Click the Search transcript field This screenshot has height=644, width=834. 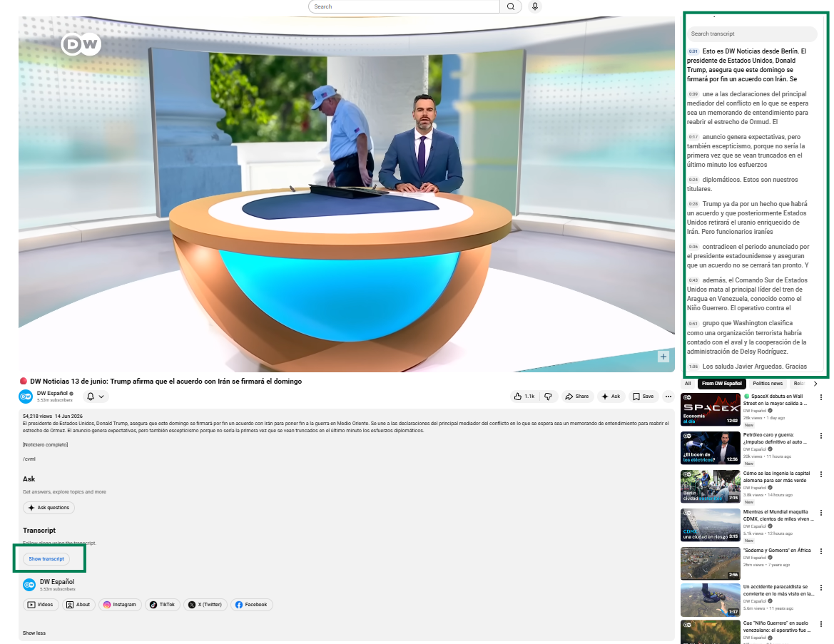click(x=752, y=34)
